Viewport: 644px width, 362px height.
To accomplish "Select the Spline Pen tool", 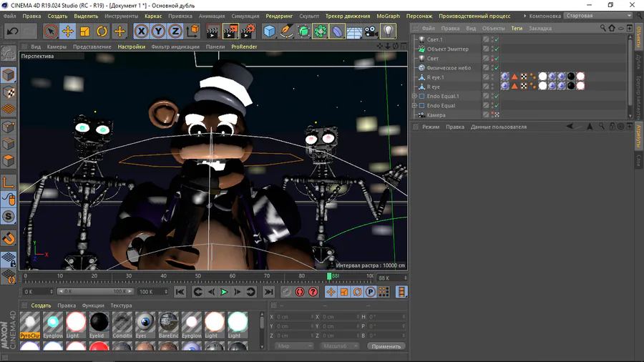I will [287, 31].
